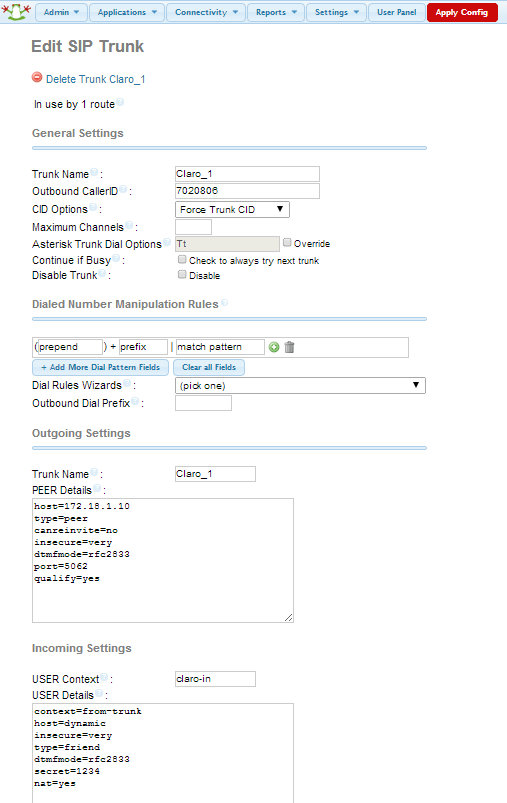Click help icon beside Maximum Channels
Screen dimensions: 507x803
point(129,225)
